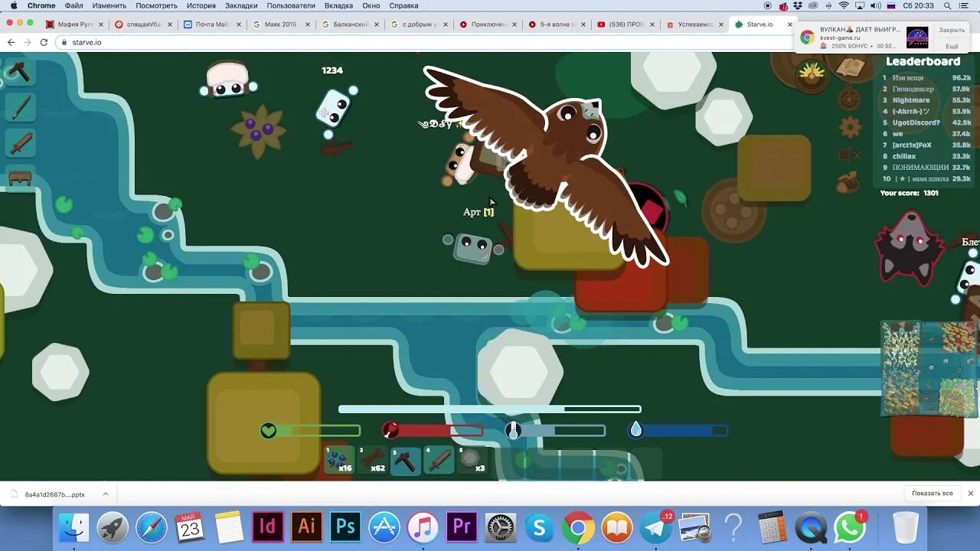Screen dimensions: 980x551
Task: Open Adobe InDesign from the dock
Action: pyautogui.click(x=268, y=527)
